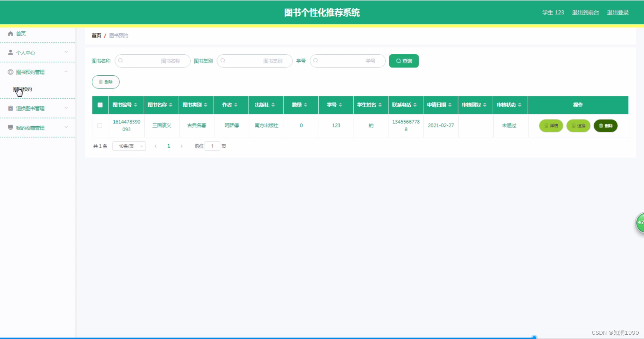
Task: Click the 前往 page number input
Action: coord(212,146)
